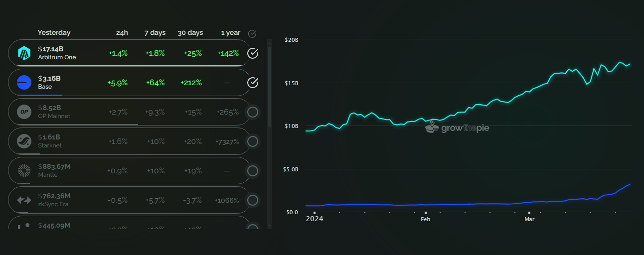644x255 pixels.
Task: Toggle on the Mantle chain circle
Action: [x=253, y=171]
